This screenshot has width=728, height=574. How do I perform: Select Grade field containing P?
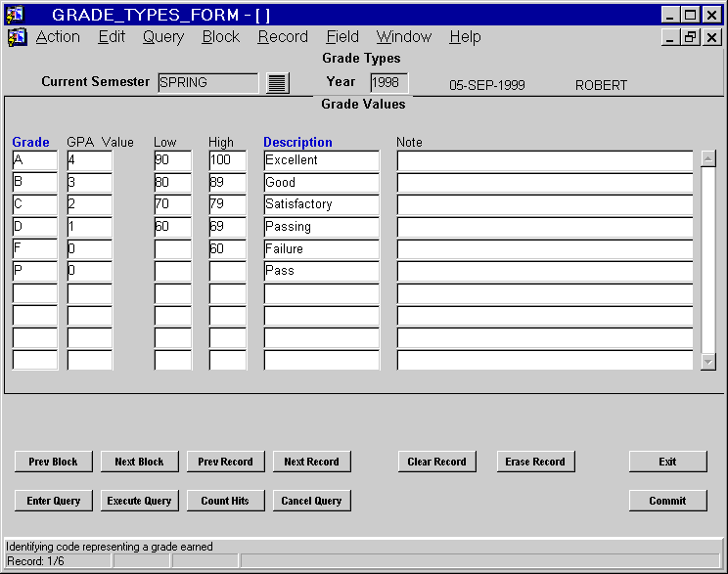point(35,272)
